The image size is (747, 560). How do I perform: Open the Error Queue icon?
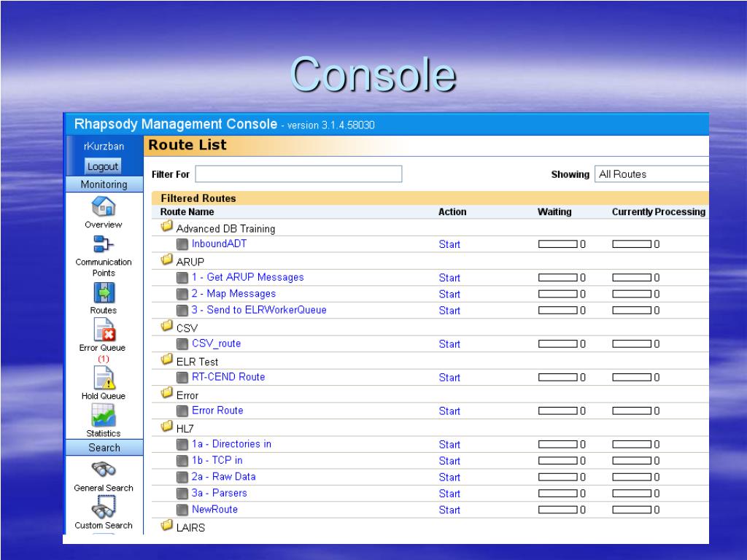(x=104, y=330)
